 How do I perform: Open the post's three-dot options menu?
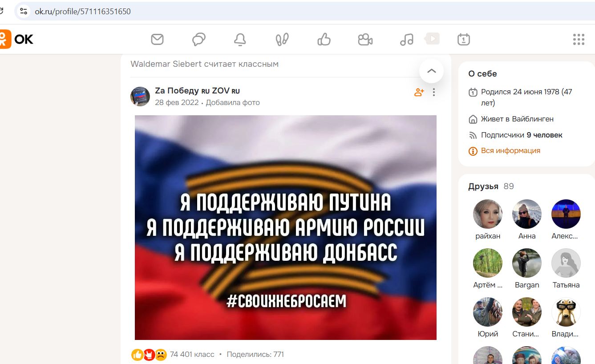(434, 92)
